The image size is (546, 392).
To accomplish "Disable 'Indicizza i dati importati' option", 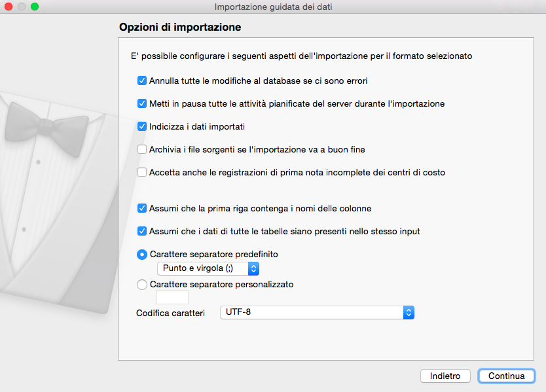I will (141, 126).
